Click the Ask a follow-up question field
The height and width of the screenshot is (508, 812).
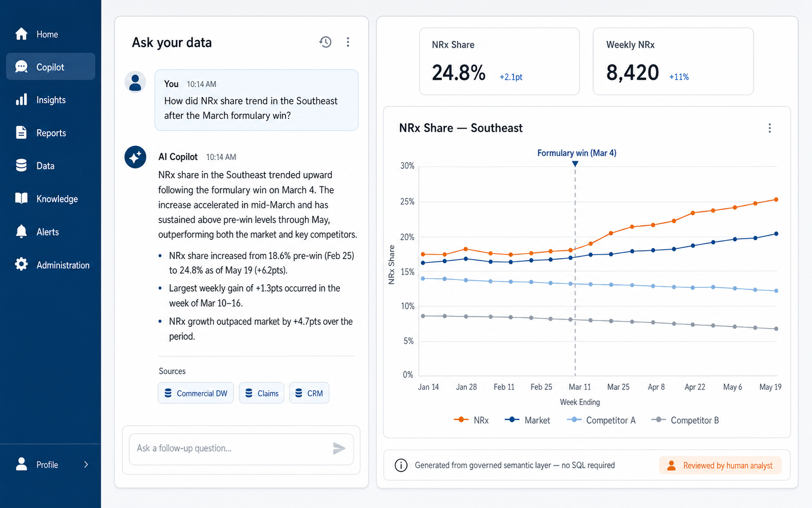pyautogui.click(x=241, y=449)
